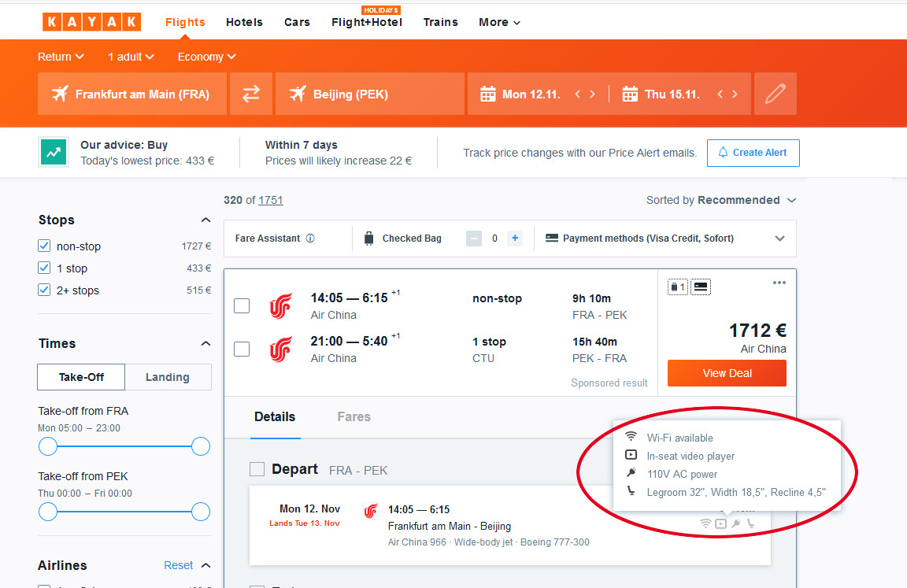
Task: Click the power outlet amenity icon
Action: (x=736, y=523)
